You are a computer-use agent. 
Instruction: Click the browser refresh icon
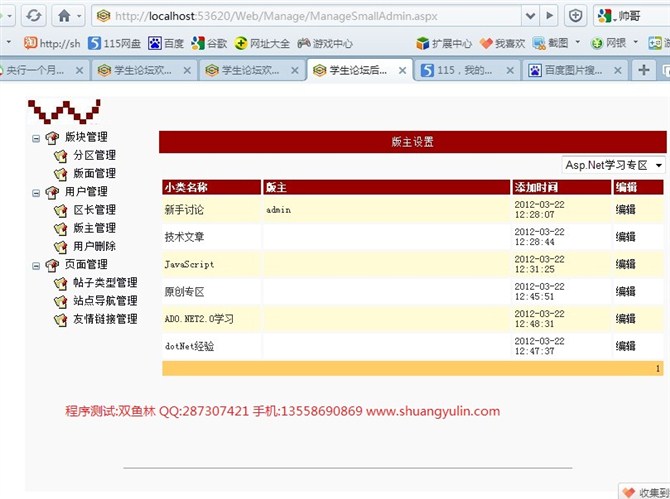point(33,16)
